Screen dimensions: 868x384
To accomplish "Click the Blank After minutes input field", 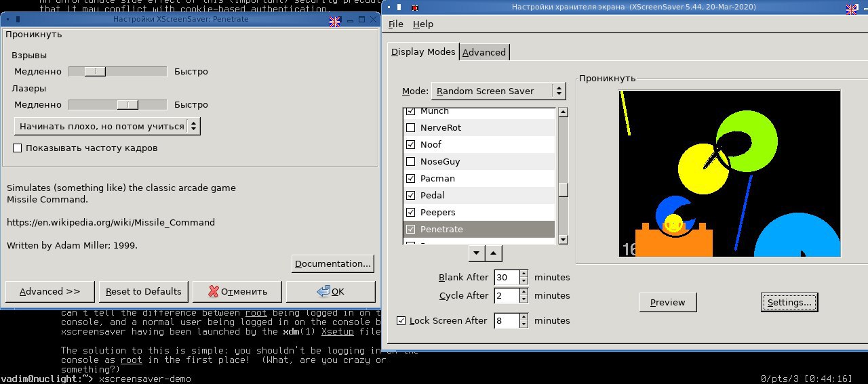I will coord(507,277).
